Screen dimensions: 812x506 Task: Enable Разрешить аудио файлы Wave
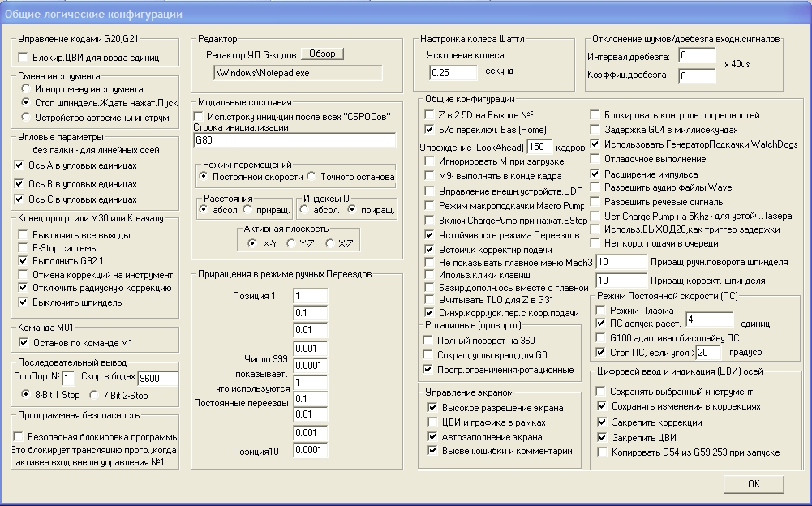click(x=595, y=187)
